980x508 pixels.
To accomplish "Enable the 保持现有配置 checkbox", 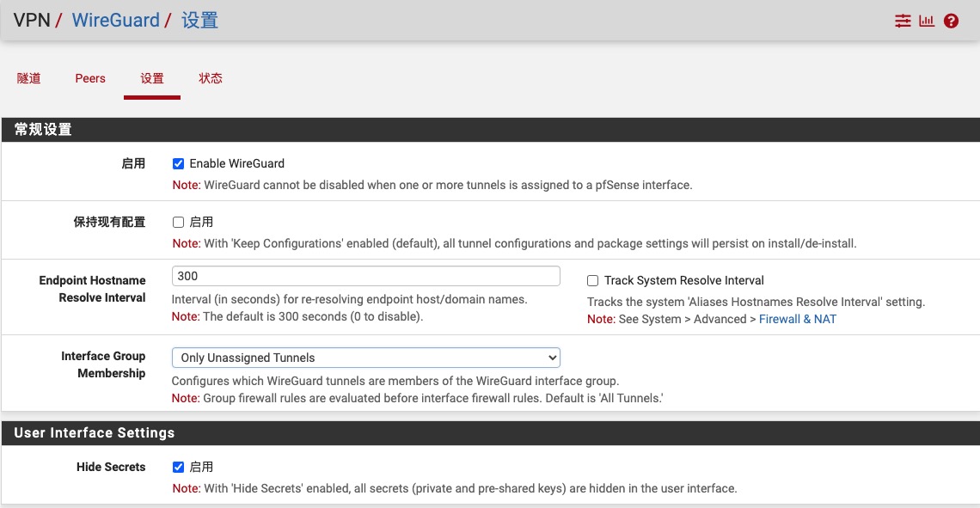I will (x=179, y=222).
